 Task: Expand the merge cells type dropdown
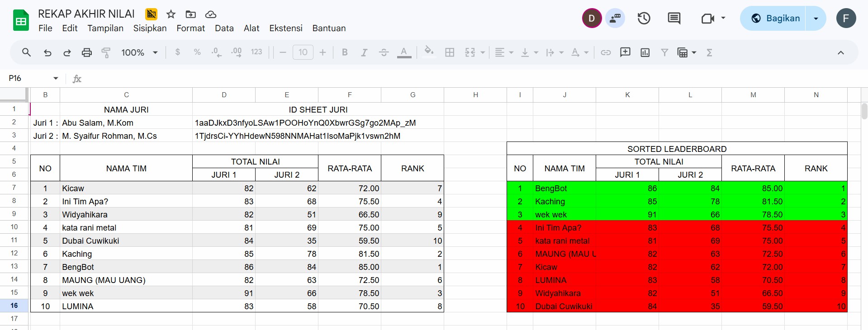(483, 52)
